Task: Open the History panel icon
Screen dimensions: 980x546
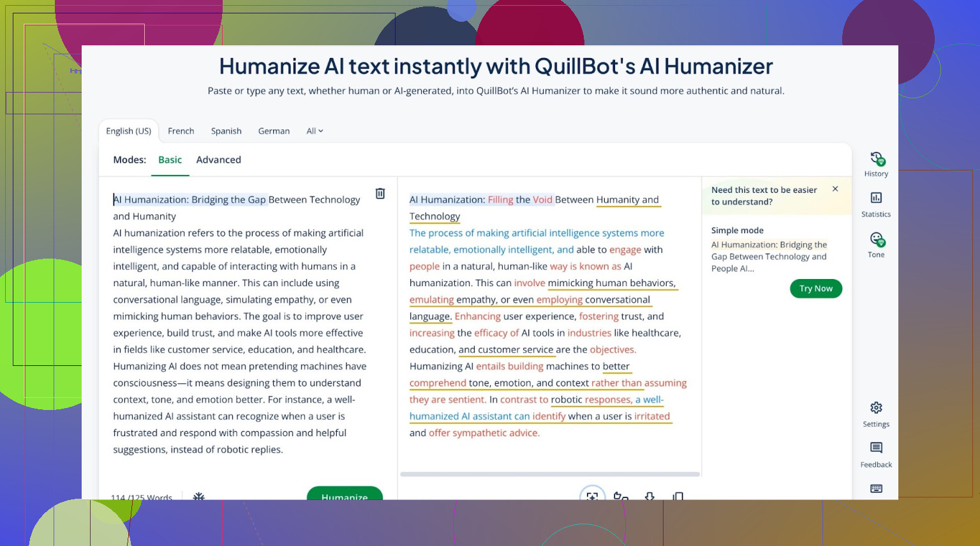Action: [x=876, y=160]
